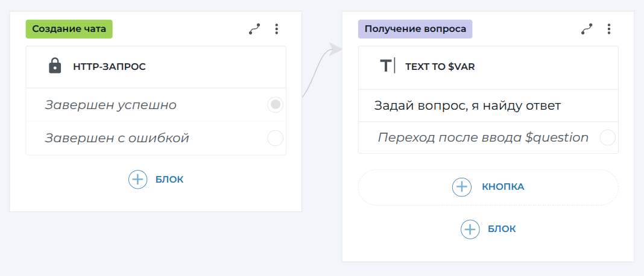Viewport: 644px width, 276px height.
Task: Click the purple Получение вопроса title tag
Action: point(415,29)
